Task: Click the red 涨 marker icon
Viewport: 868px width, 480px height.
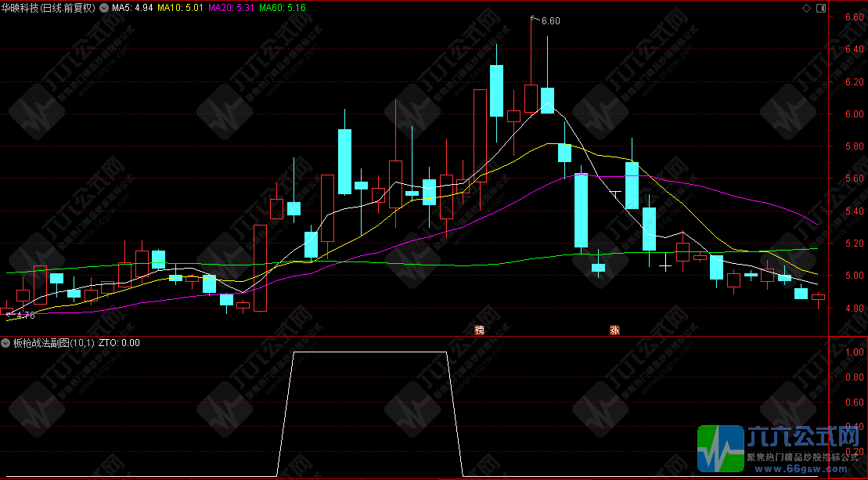Action: click(x=614, y=330)
